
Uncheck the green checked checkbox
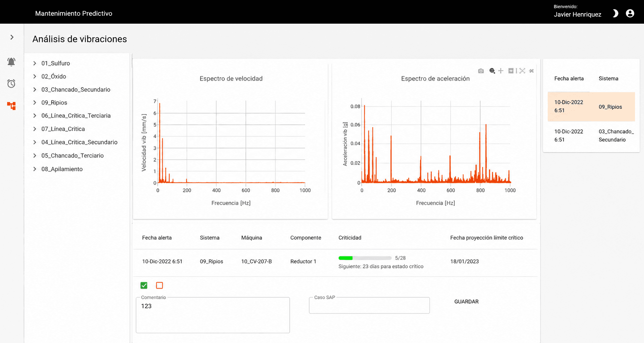(x=144, y=285)
